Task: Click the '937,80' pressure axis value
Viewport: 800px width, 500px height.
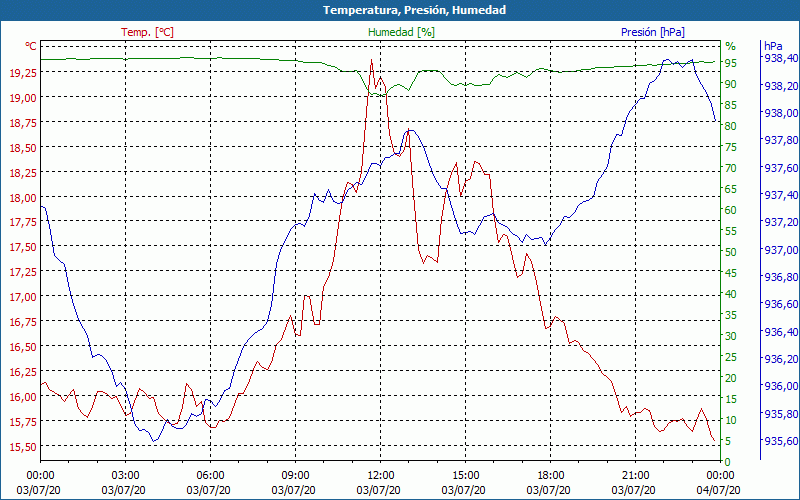Action: 781,140
